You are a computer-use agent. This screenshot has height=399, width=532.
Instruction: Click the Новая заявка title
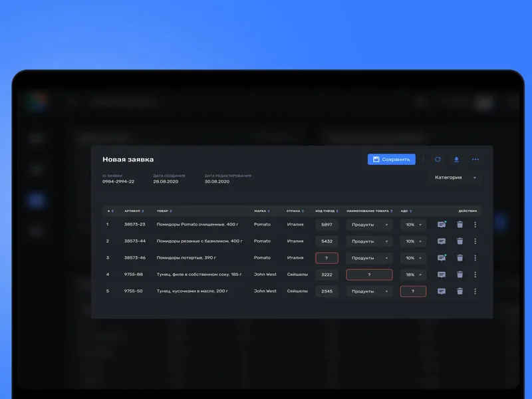click(128, 159)
